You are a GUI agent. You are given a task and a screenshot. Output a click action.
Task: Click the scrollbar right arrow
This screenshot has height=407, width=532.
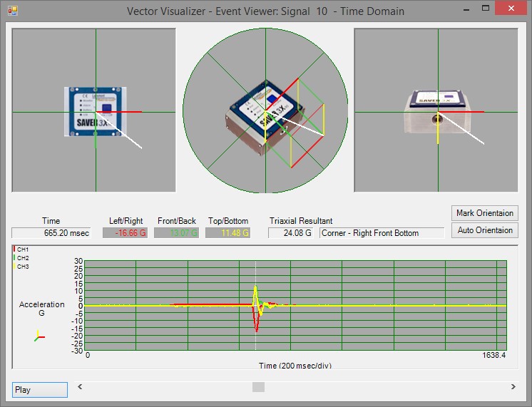point(513,386)
